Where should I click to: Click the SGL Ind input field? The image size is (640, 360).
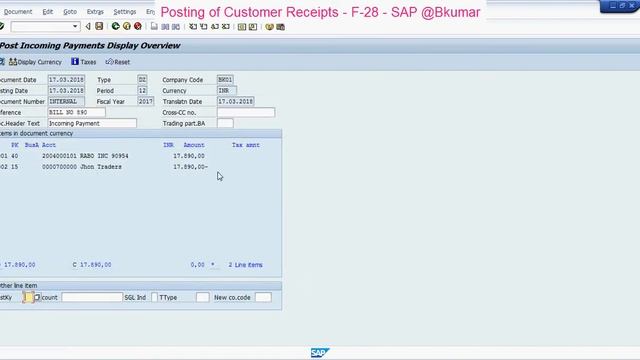pos(154,298)
